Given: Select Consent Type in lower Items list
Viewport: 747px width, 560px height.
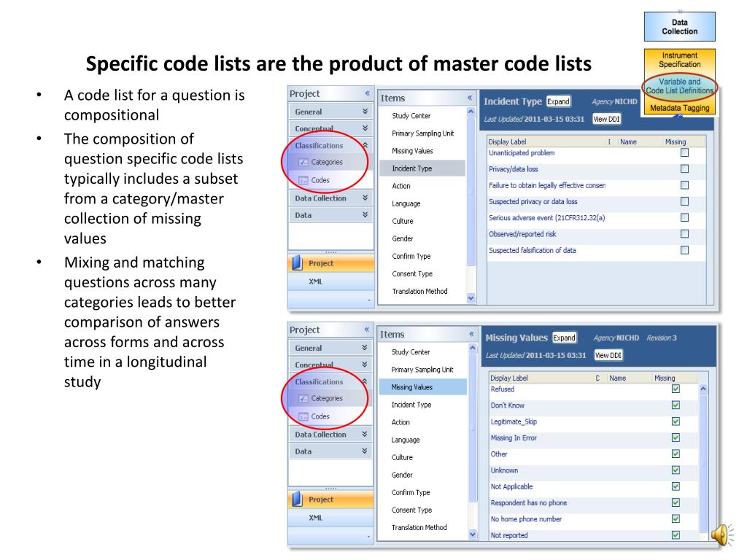Looking at the screenshot, I should (x=411, y=510).
